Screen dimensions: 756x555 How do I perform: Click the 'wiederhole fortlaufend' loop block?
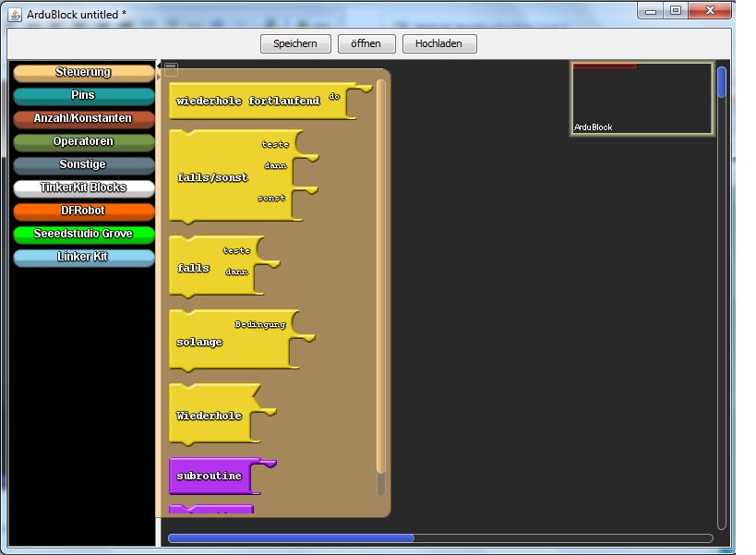coord(247,101)
